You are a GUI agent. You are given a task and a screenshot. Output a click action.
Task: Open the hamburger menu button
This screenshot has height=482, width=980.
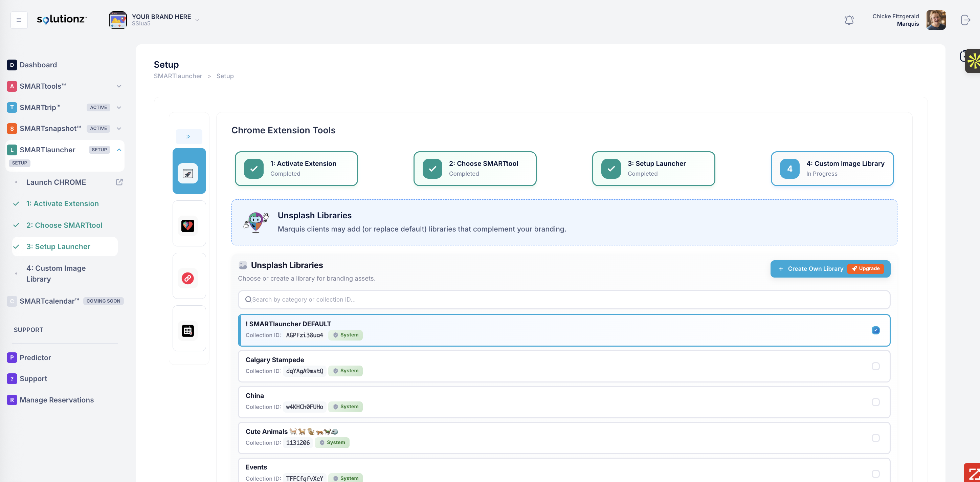(x=19, y=20)
